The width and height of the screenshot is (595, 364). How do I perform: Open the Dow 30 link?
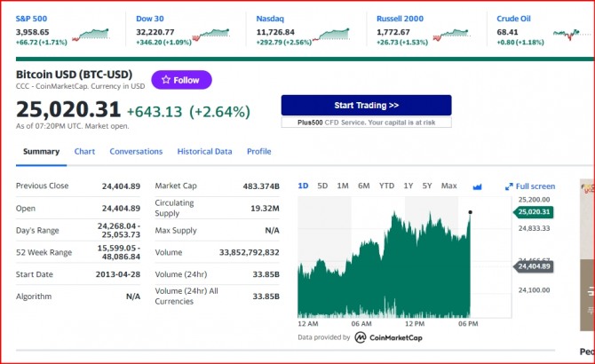click(x=150, y=19)
